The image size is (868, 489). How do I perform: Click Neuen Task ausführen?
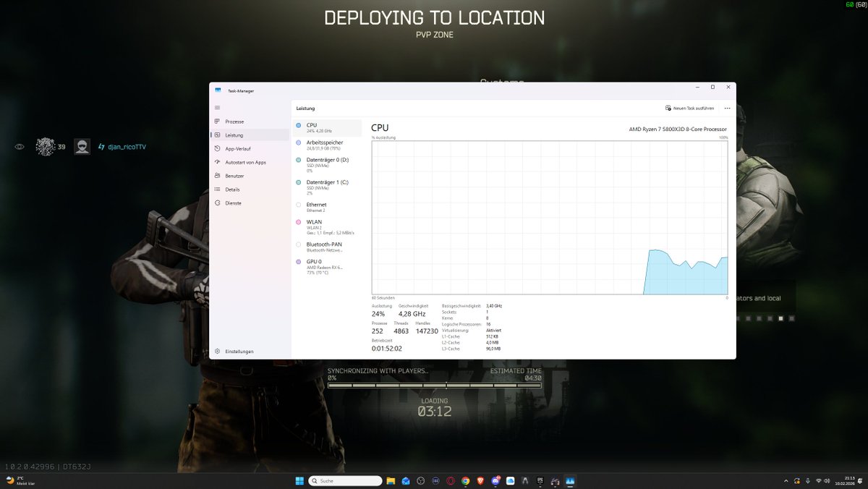(x=690, y=108)
